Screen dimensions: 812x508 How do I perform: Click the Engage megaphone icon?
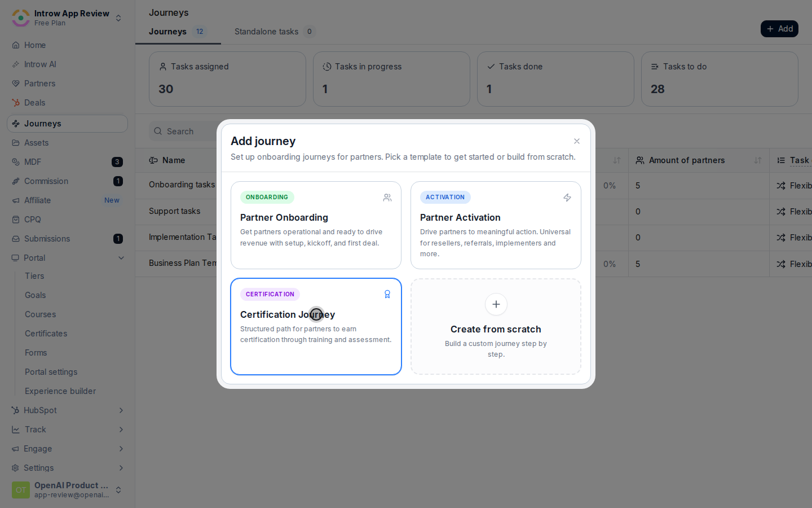coord(15,449)
